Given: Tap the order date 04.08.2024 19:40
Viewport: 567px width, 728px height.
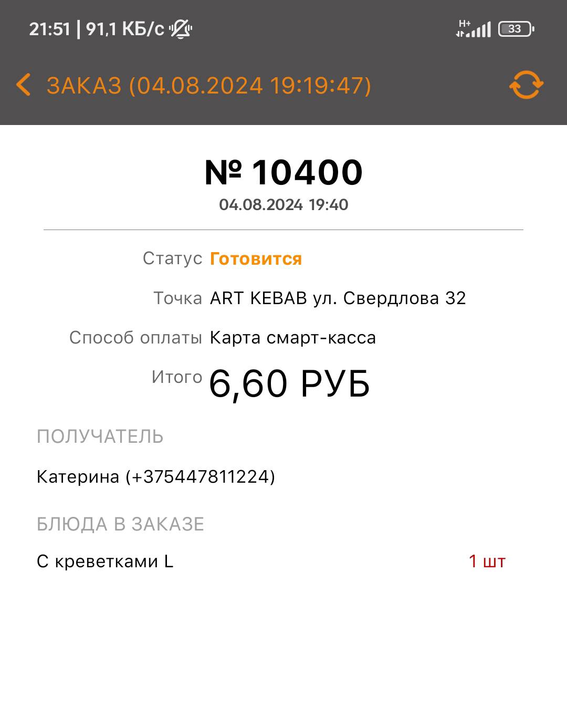Looking at the screenshot, I should 283,205.
